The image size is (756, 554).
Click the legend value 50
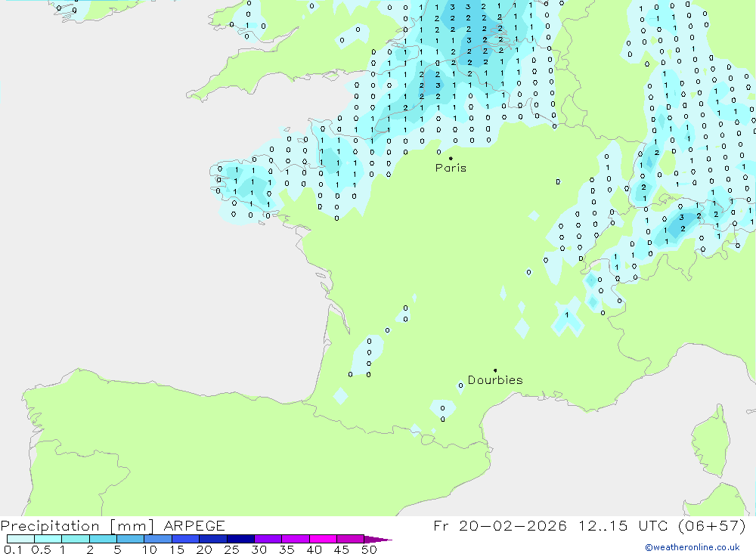(x=370, y=549)
